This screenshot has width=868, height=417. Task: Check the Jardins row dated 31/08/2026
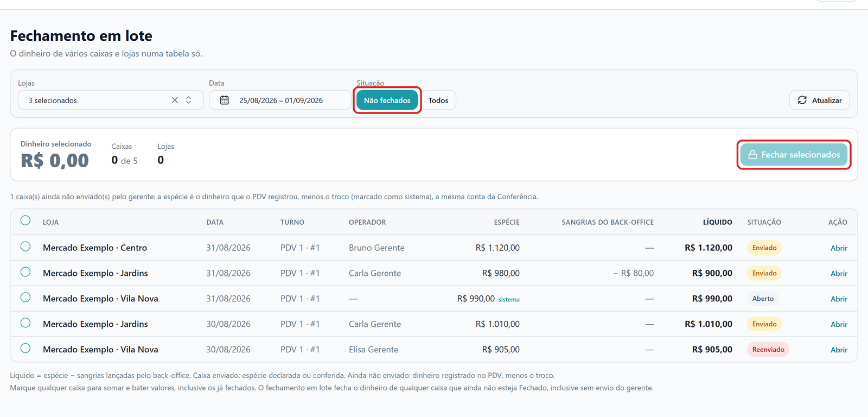[25, 272]
